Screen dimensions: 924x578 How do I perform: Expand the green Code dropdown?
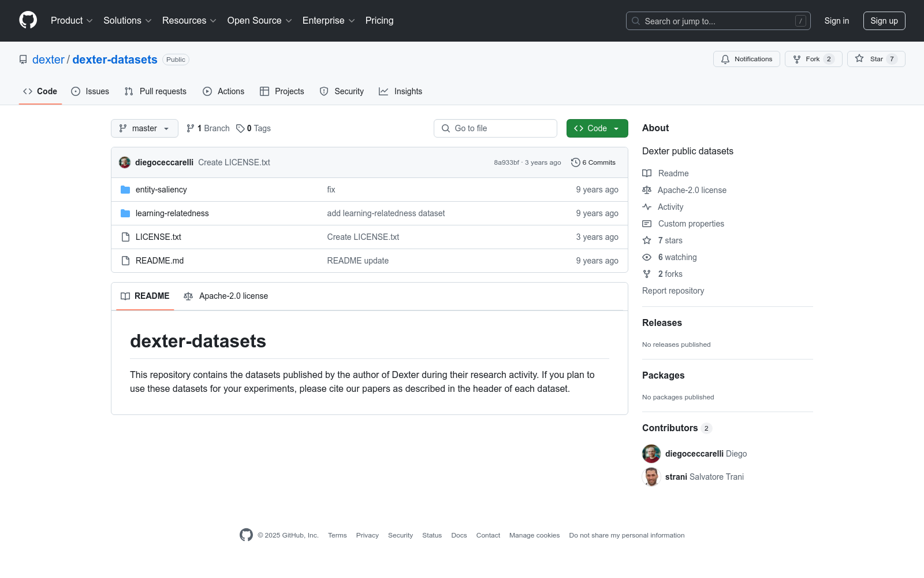click(597, 128)
